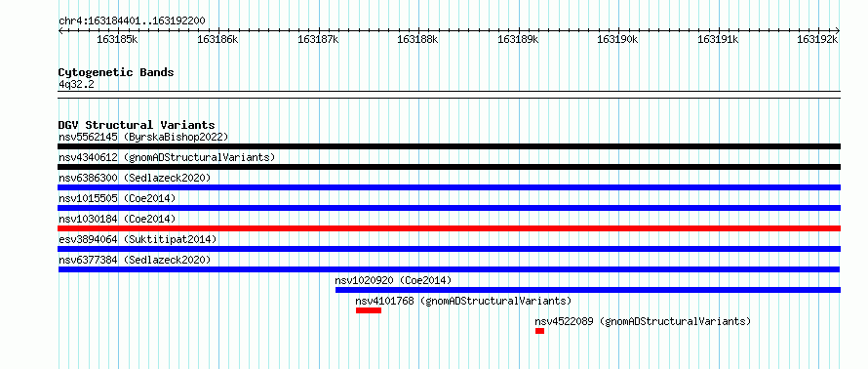868x369 pixels.
Task: Select the long red bar for nsv1030184
Action: [x=450, y=228]
